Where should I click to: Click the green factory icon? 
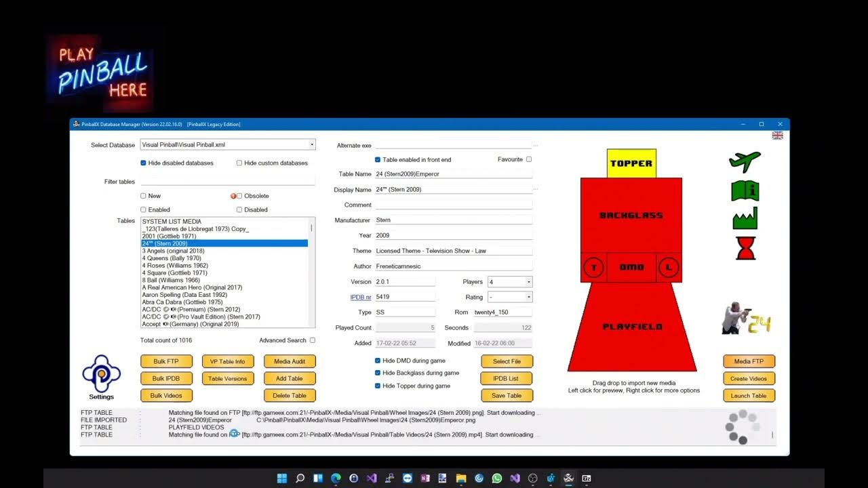[x=745, y=218]
